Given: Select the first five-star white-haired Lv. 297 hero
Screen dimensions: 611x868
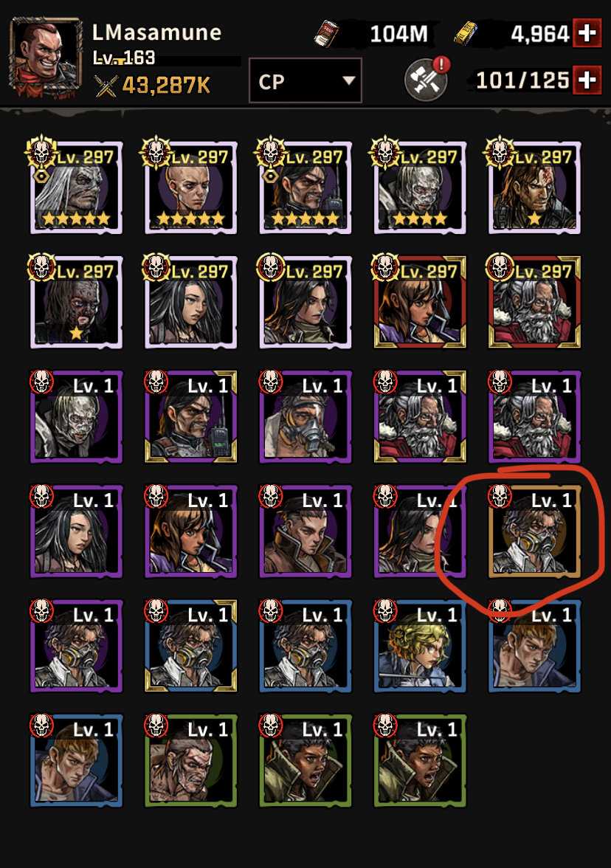Looking at the screenshot, I should (77, 187).
